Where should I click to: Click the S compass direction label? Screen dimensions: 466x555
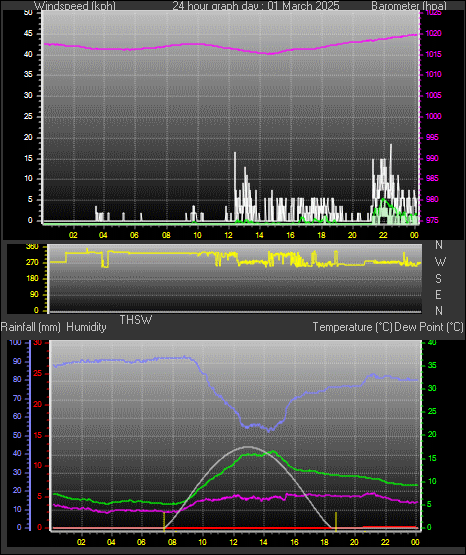(x=438, y=279)
